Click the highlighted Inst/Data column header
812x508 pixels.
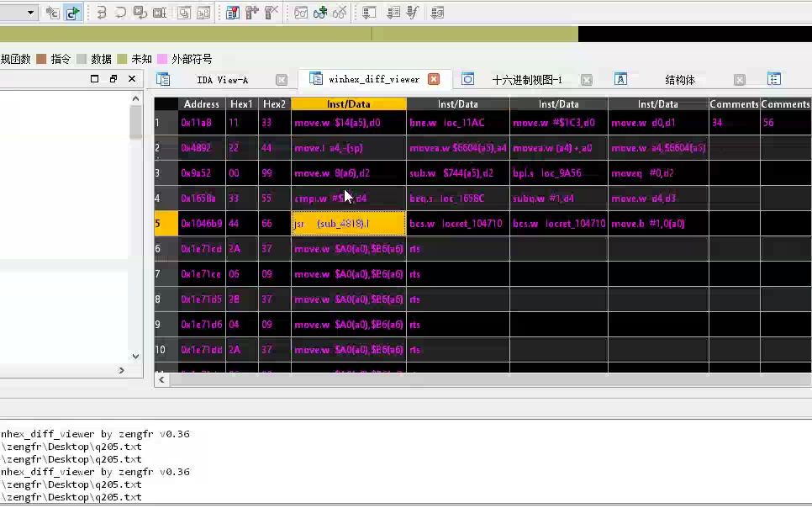[348, 104]
